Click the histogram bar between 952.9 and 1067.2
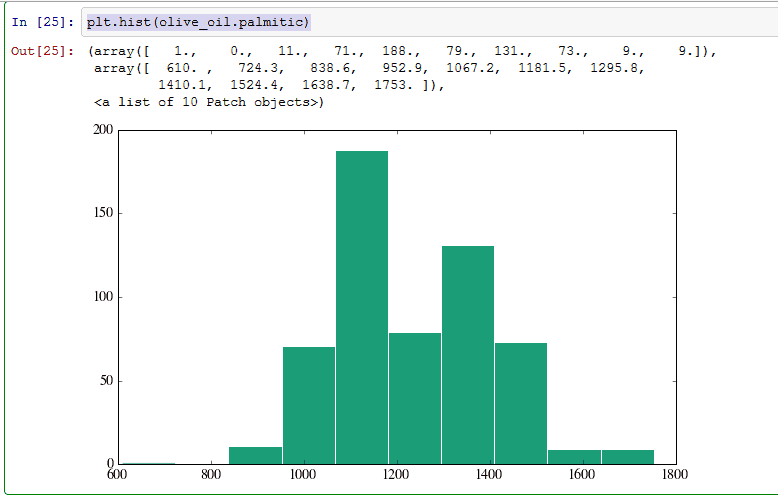778x496 pixels. (309, 406)
